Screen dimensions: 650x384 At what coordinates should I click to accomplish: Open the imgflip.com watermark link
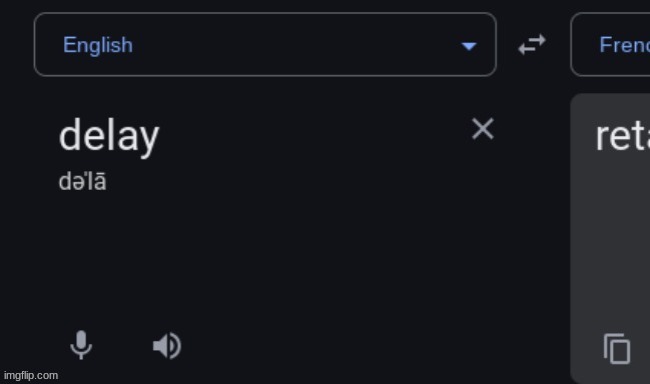(31, 375)
